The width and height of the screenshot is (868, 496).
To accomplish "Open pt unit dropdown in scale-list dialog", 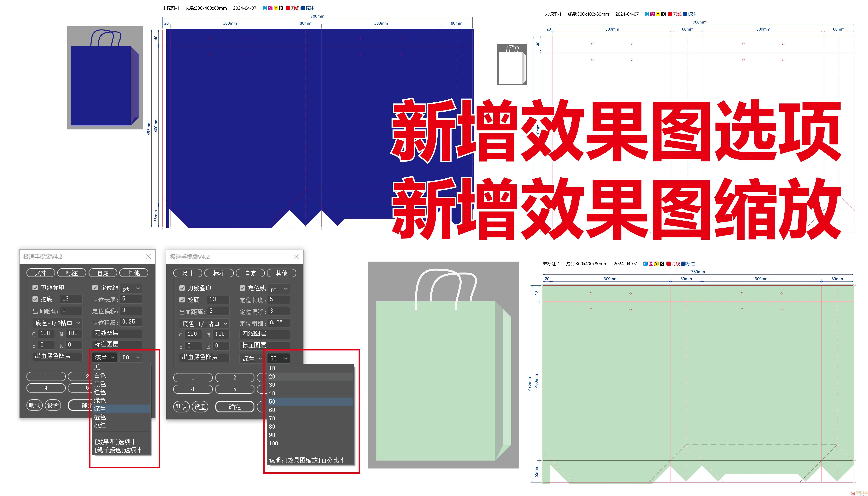I will (279, 289).
